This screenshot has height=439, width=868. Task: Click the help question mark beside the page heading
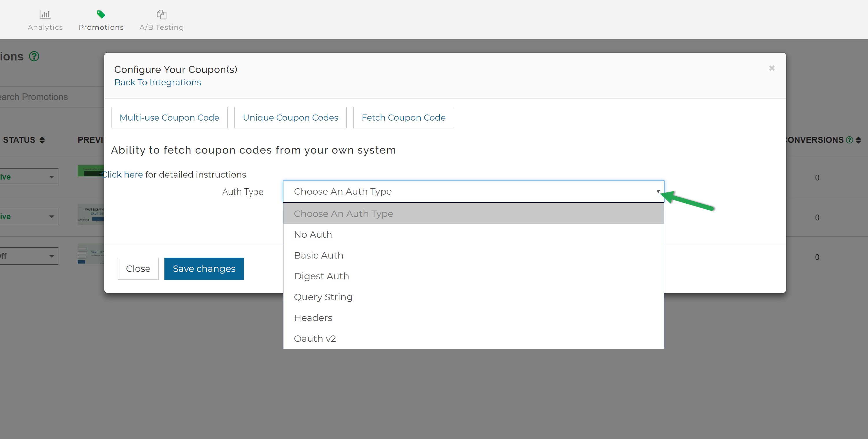[34, 56]
